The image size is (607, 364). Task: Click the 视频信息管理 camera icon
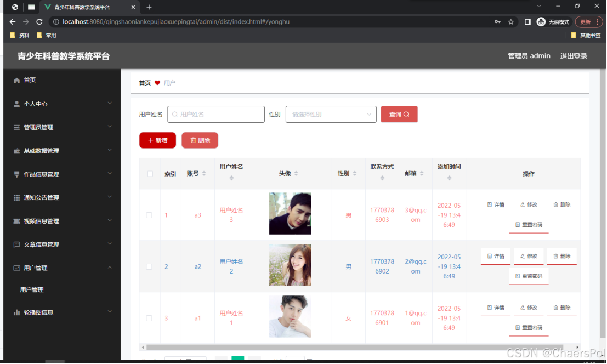(16, 221)
